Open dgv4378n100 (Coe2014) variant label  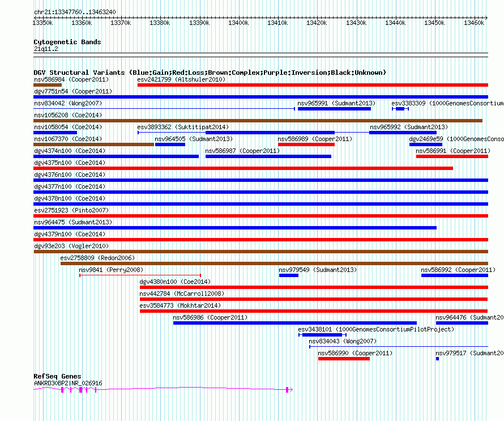tap(70, 198)
